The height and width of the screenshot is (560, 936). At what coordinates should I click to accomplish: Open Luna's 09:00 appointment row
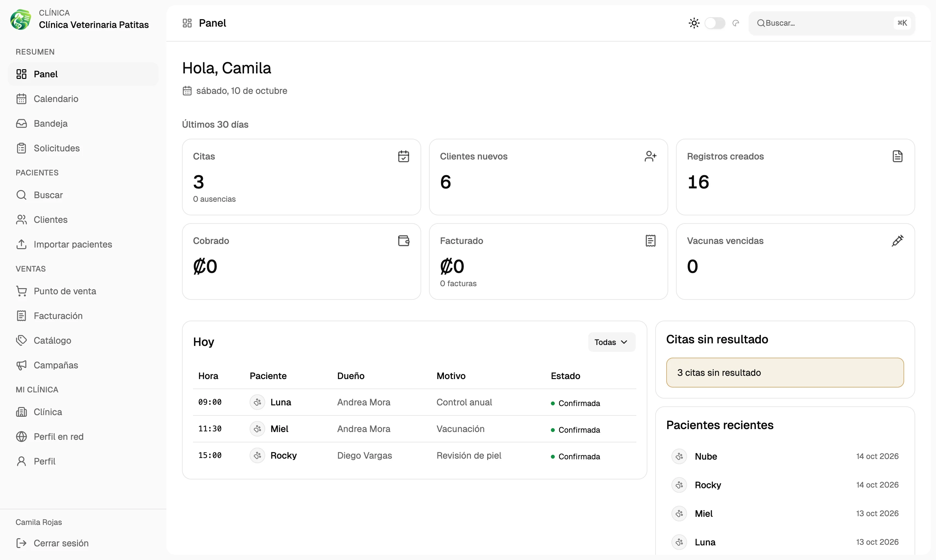coord(414,402)
